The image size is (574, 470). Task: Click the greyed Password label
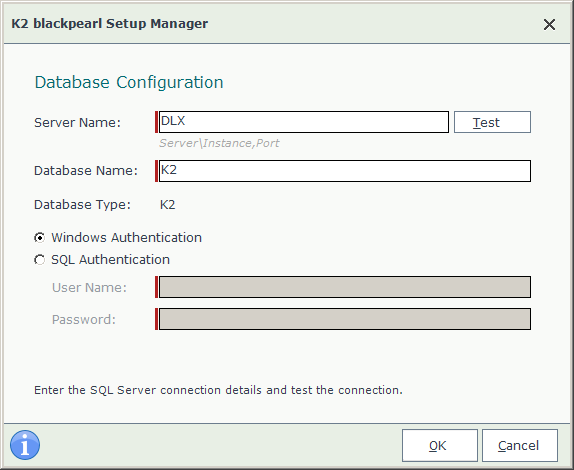84,320
